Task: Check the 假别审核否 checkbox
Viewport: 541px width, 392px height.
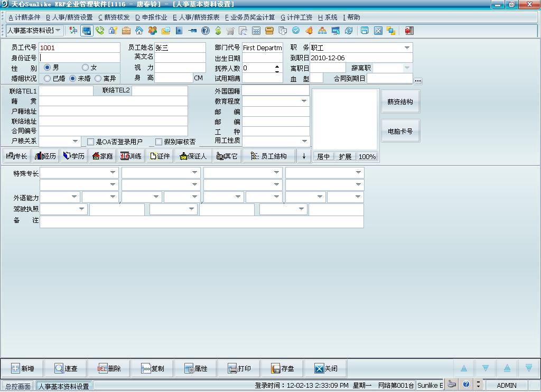Action: (x=158, y=142)
